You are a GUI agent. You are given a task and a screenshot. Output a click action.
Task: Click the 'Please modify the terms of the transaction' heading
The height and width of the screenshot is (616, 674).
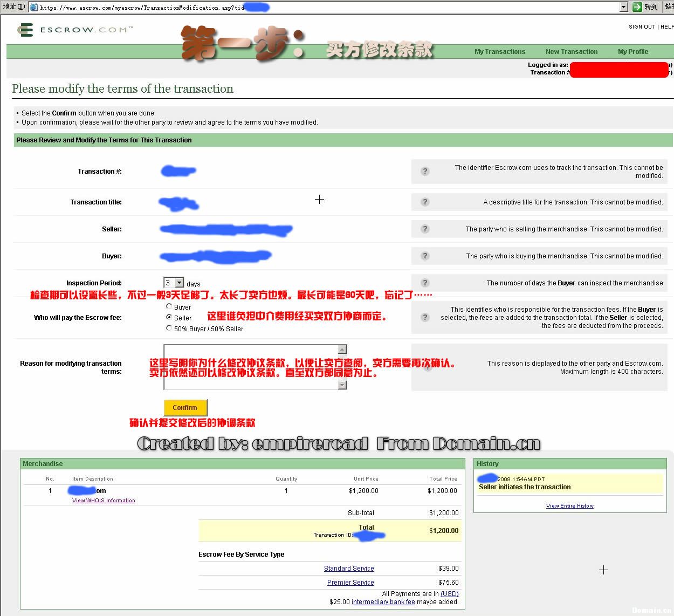coord(123,89)
